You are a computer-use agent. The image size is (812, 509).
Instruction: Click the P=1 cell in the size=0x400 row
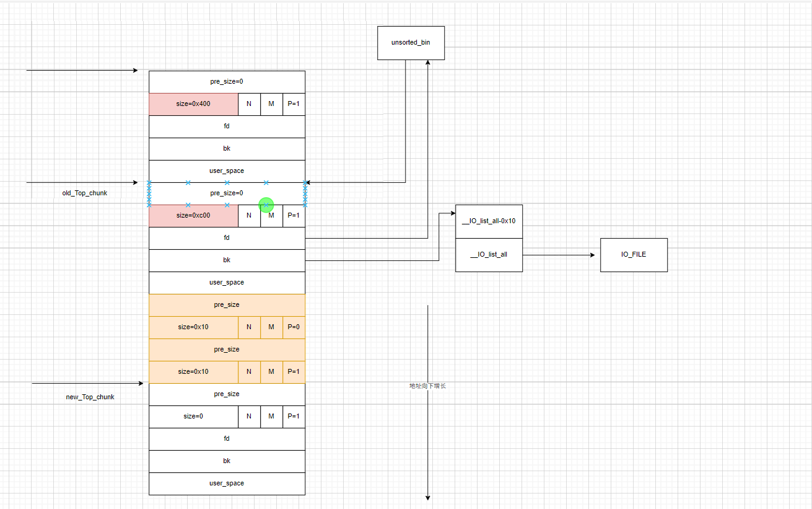(294, 104)
